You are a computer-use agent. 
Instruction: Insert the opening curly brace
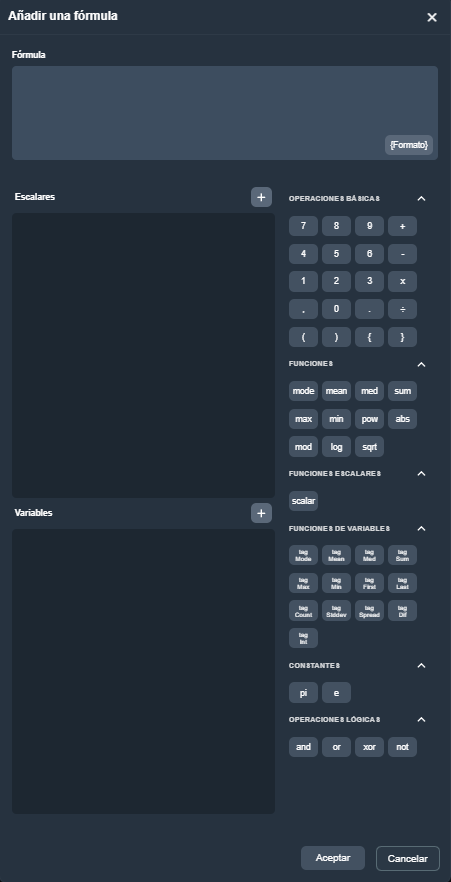[369, 337]
